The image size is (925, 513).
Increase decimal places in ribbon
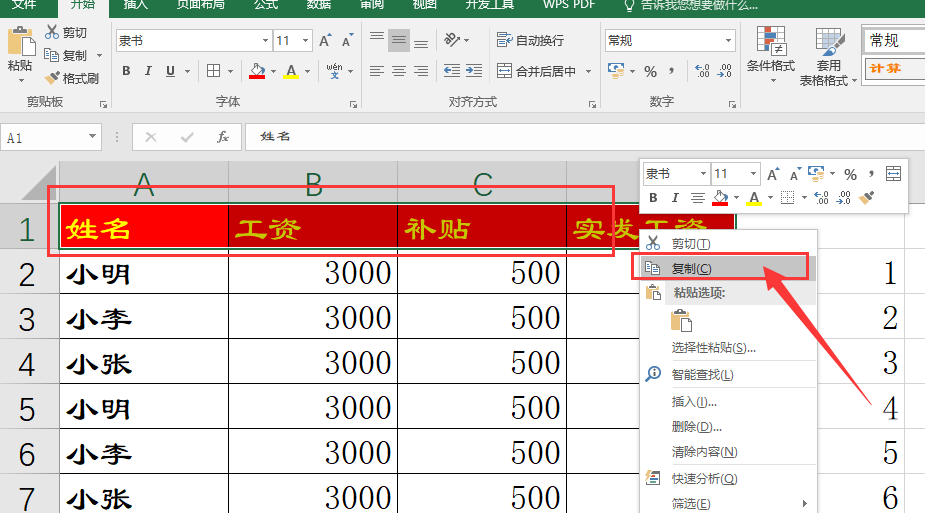click(x=703, y=71)
